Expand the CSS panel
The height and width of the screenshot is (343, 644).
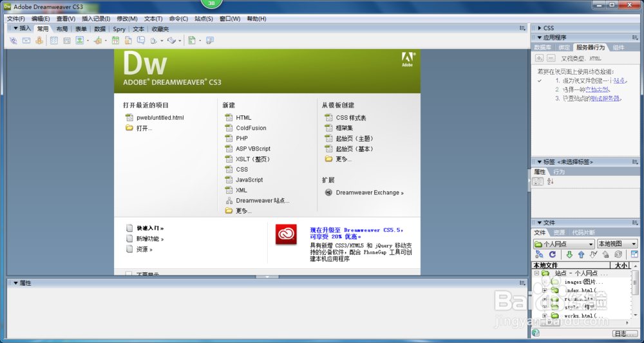coord(540,28)
